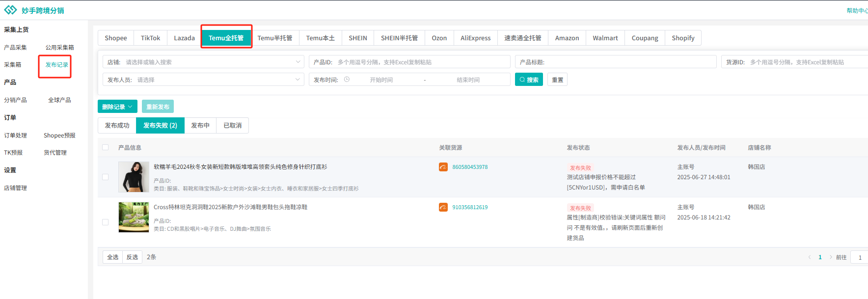The width and height of the screenshot is (868, 299).
Task: Check the box for the 软糯羊毛 sweater row
Action: point(105,177)
